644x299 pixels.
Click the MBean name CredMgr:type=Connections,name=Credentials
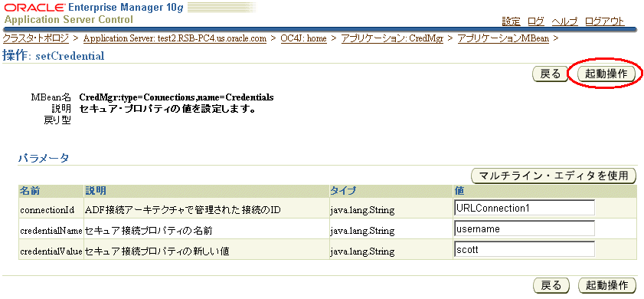177,98
